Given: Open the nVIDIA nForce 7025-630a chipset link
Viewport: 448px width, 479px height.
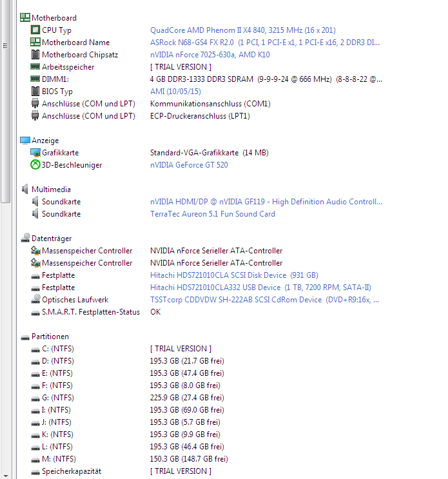Looking at the screenshot, I should (x=209, y=54).
